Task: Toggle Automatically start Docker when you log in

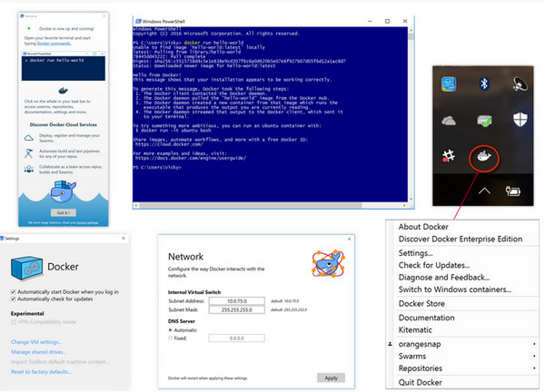Action: pyautogui.click(x=12, y=292)
